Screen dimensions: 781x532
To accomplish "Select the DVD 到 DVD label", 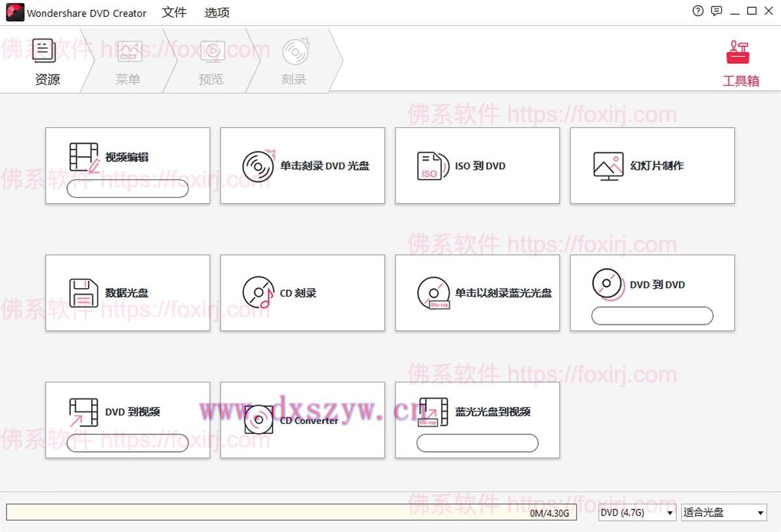I will pos(657,284).
